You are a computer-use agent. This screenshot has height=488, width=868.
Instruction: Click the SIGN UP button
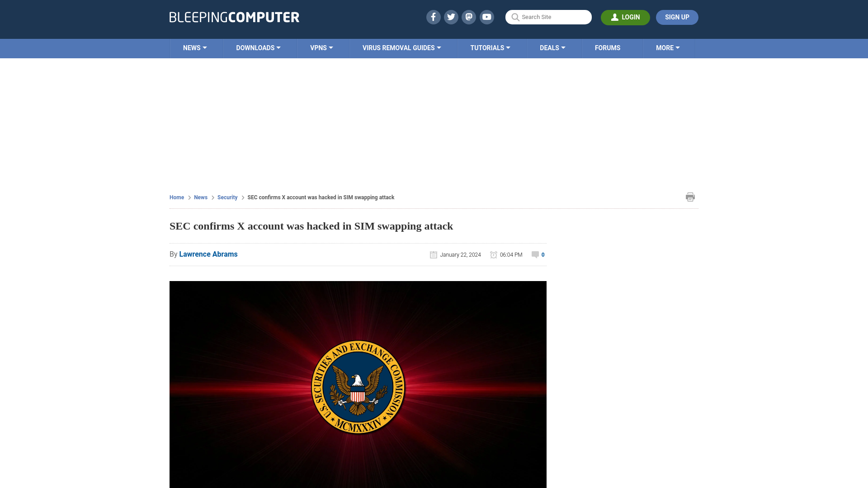(x=677, y=17)
